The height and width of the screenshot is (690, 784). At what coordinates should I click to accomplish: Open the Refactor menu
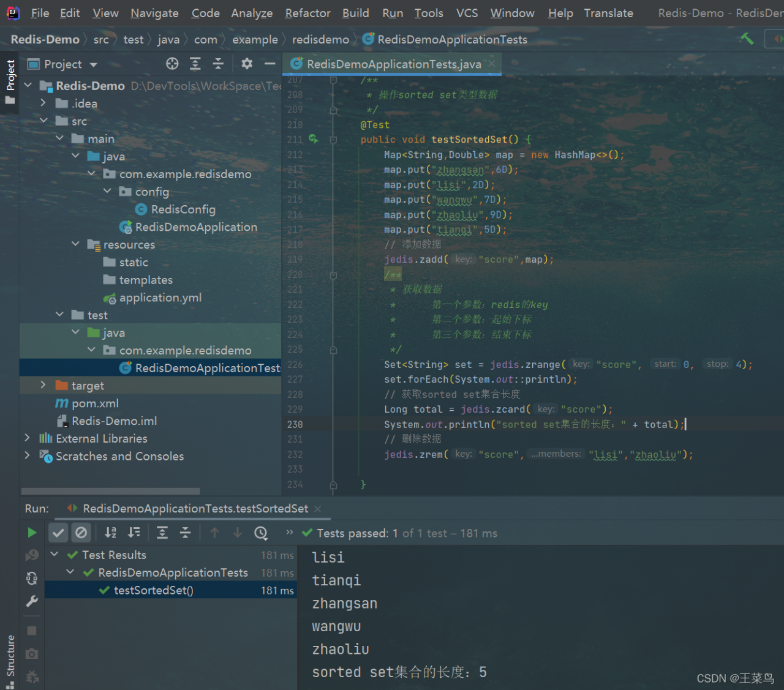pos(307,13)
